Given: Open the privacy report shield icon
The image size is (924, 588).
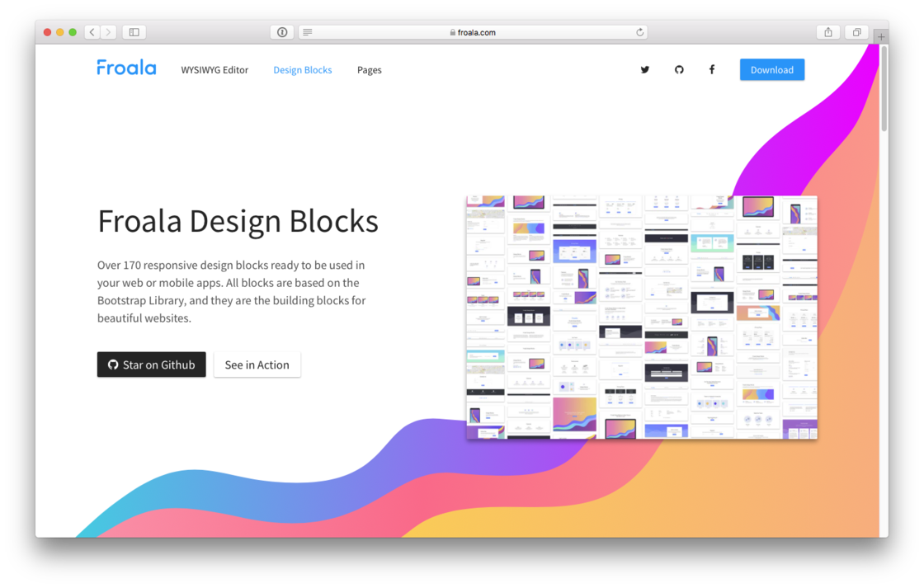Looking at the screenshot, I should [282, 32].
